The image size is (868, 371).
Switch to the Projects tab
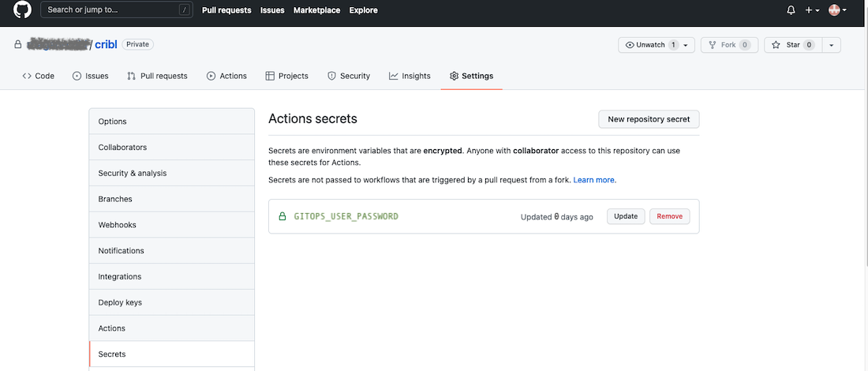[x=286, y=76]
